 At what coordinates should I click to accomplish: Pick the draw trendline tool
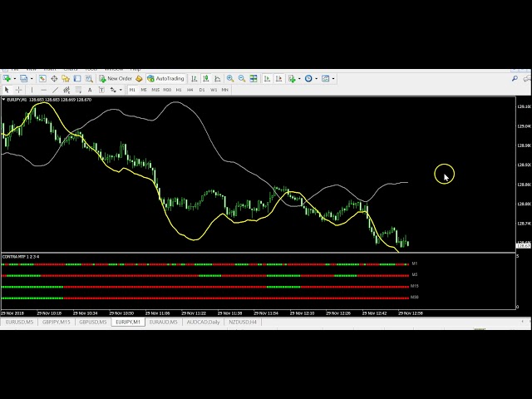pos(55,90)
